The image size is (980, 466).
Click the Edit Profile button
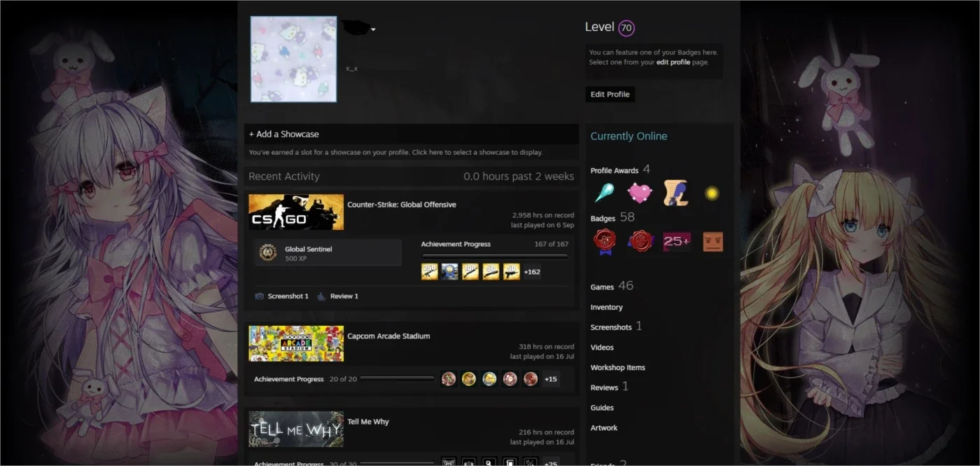coord(610,95)
